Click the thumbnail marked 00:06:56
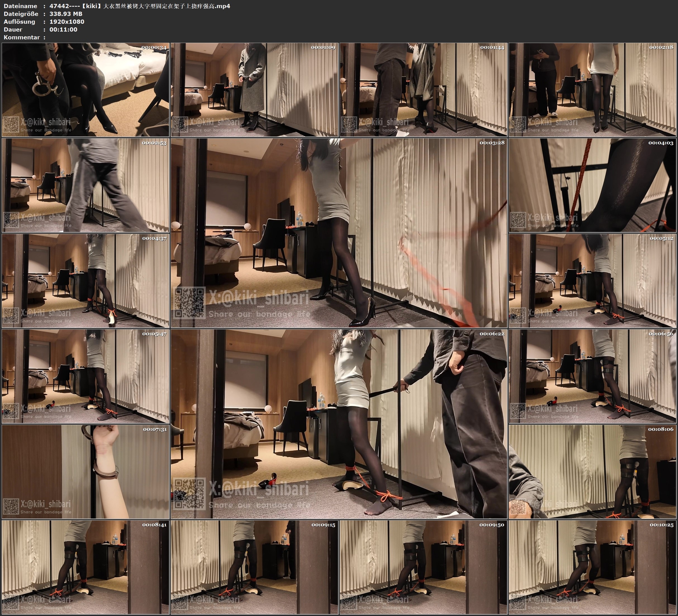 pyautogui.click(x=593, y=376)
